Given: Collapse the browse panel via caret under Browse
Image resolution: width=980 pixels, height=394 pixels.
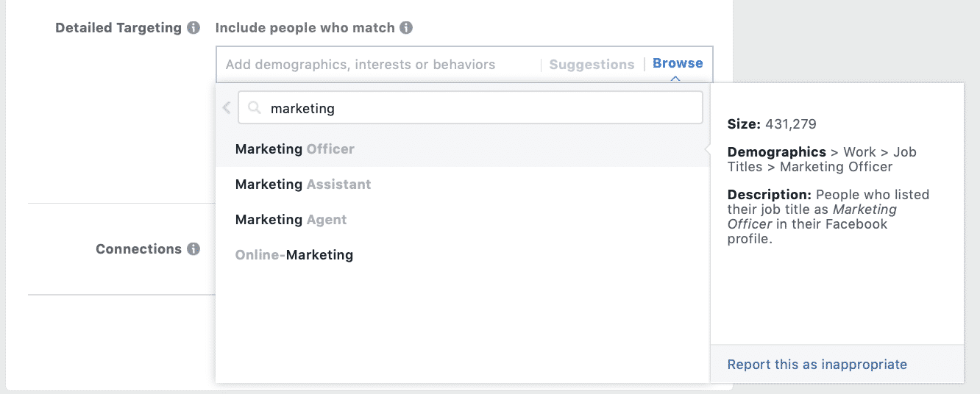Looking at the screenshot, I should click(676, 79).
